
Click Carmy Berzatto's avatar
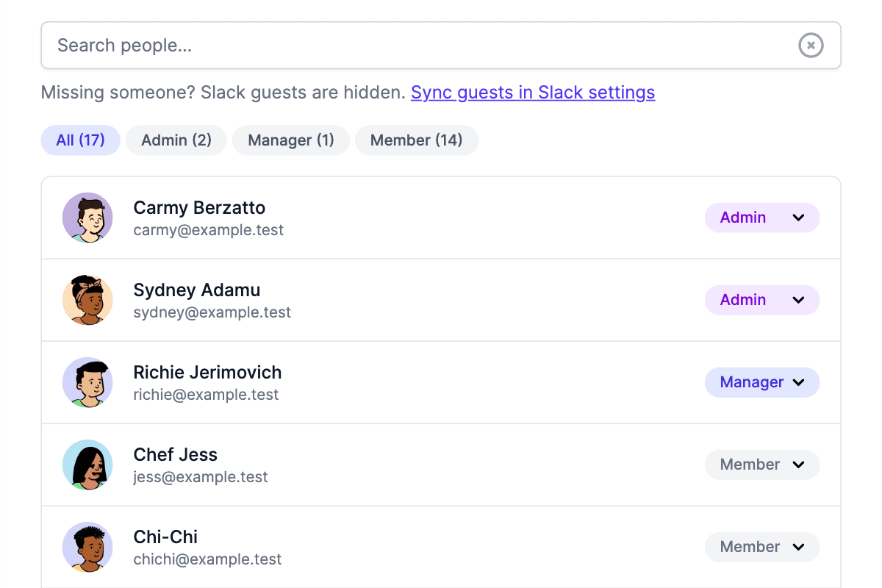point(87,218)
